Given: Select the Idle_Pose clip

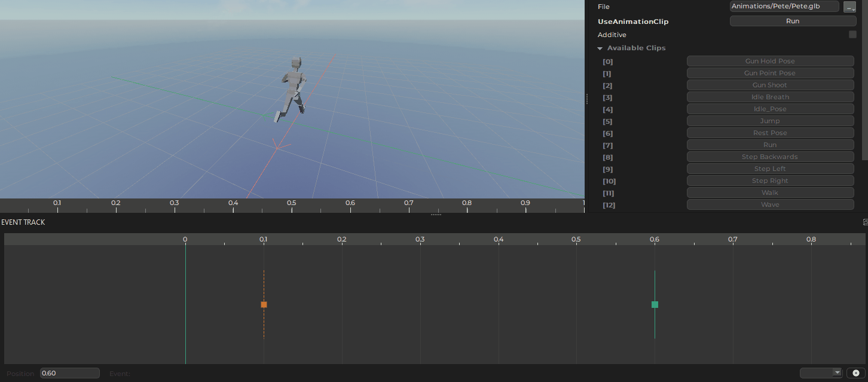Looking at the screenshot, I should [770, 109].
